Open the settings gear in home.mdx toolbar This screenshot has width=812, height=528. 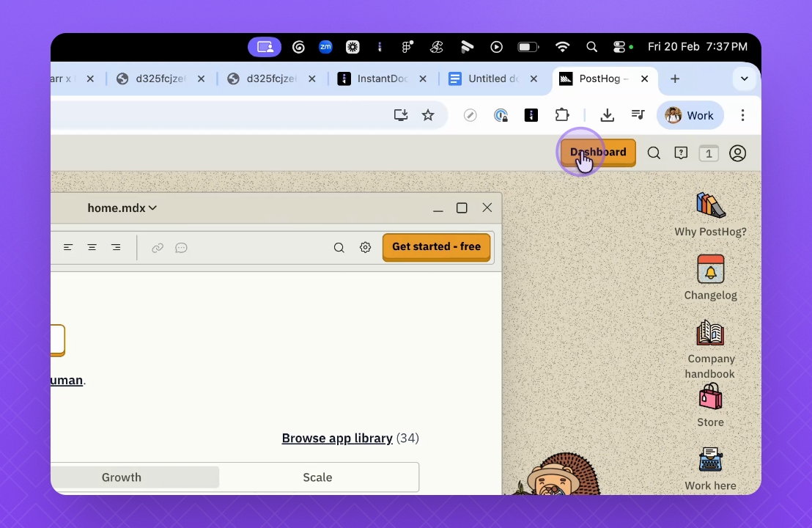[x=366, y=247]
